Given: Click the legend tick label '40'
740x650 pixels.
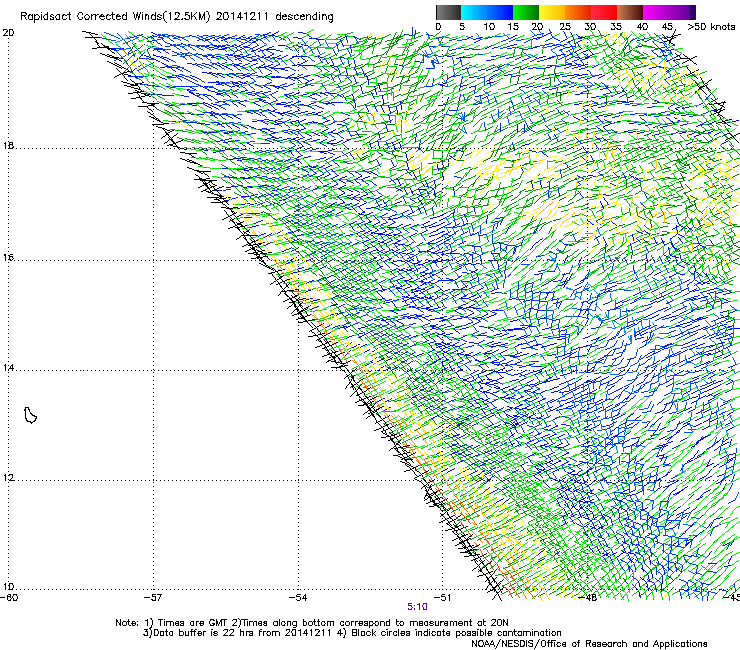Looking at the screenshot, I should click(x=642, y=27).
